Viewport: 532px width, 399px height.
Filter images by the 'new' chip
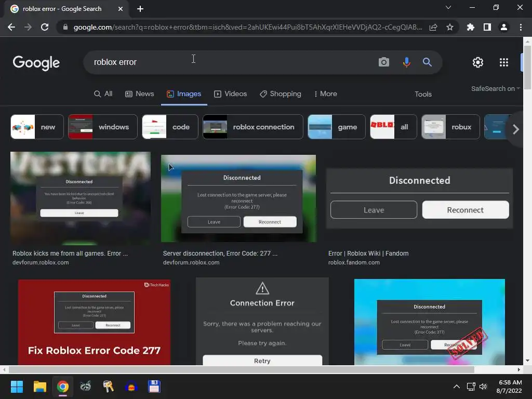click(x=37, y=127)
